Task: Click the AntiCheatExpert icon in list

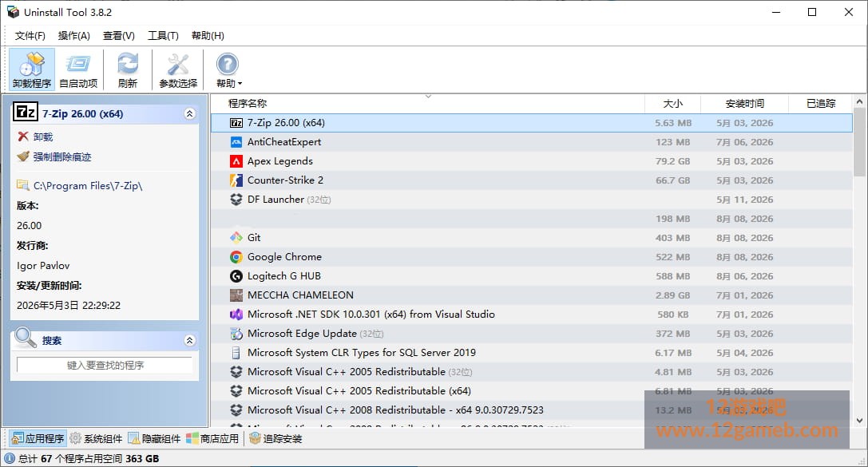Action: [x=236, y=142]
